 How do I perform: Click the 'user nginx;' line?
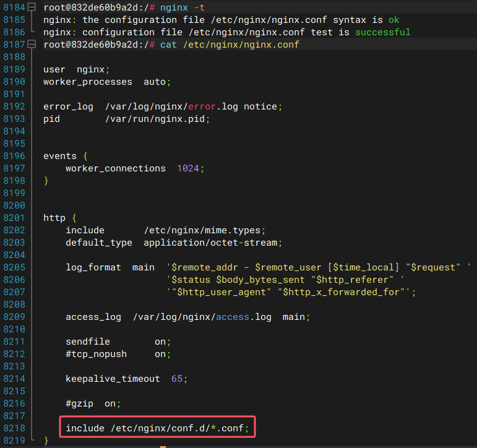pos(76,69)
